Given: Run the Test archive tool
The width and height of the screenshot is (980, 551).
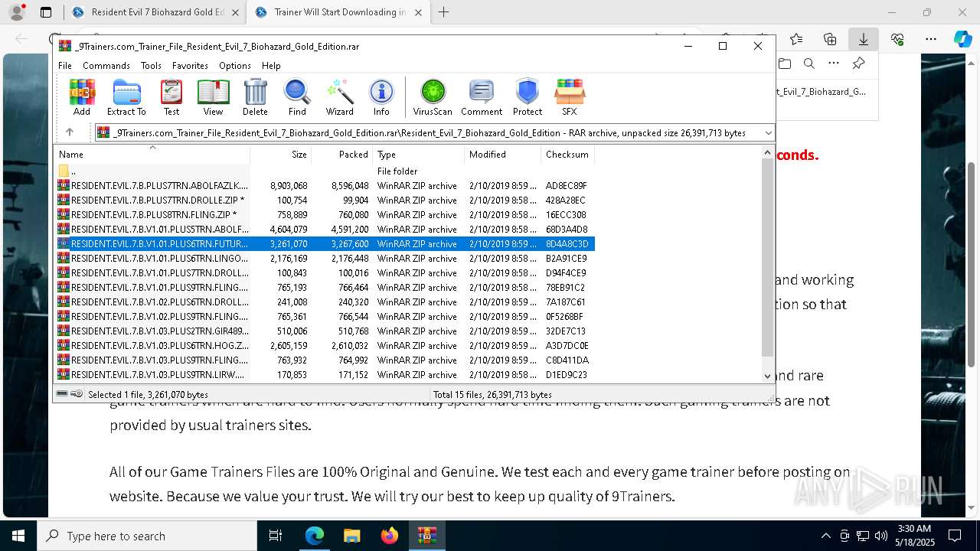Looking at the screenshot, I should click(171, 97).
